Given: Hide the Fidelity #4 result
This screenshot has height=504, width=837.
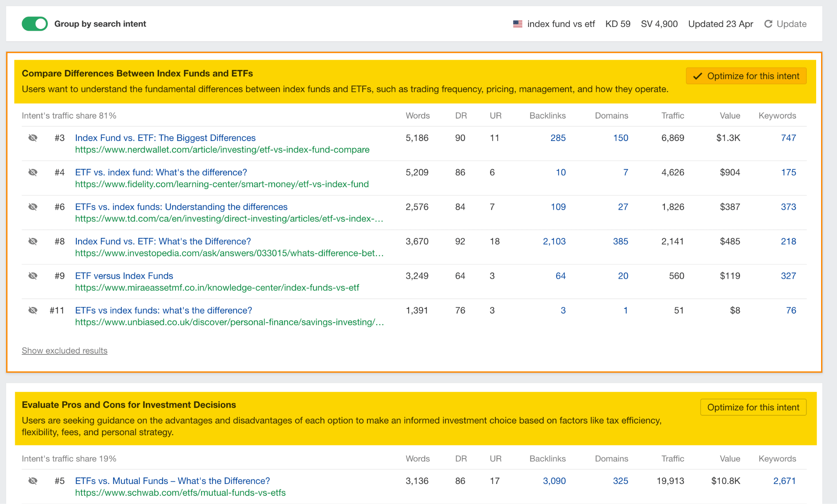Looking at the screenshot, I should (33, 172).
